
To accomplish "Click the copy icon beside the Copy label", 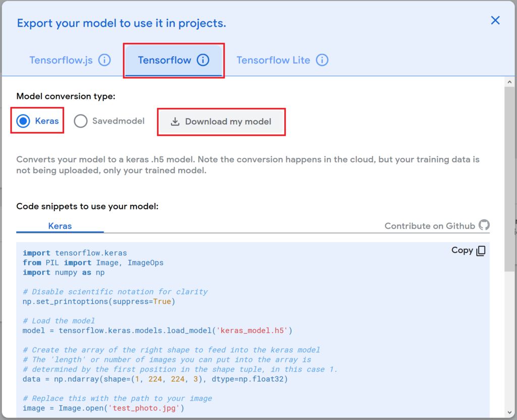I will (480, 250).
